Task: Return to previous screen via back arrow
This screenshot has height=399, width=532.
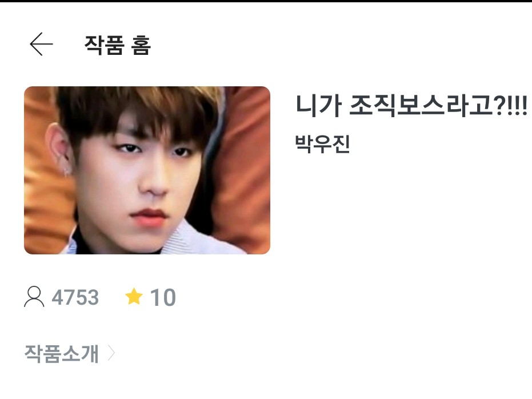Action: 41,44
